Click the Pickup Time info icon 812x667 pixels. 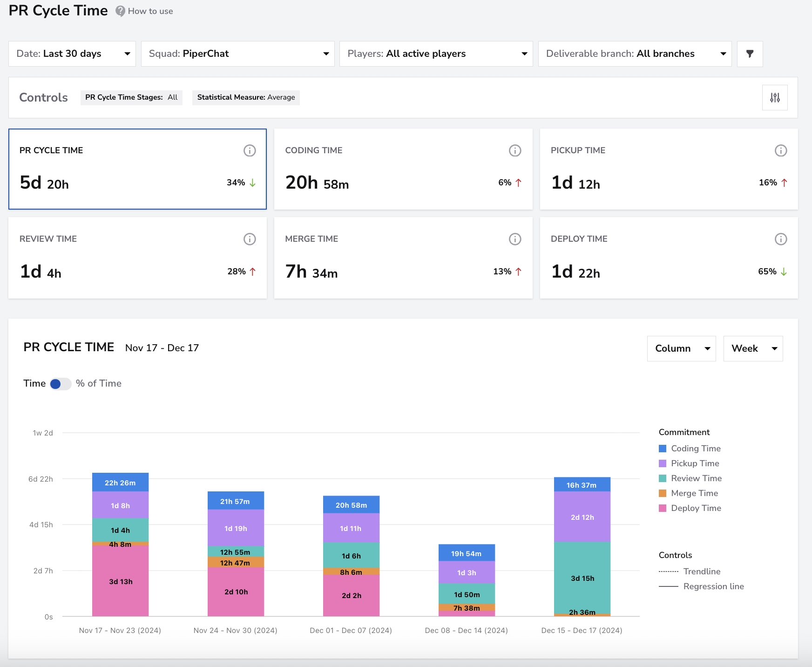coord(781,150)
